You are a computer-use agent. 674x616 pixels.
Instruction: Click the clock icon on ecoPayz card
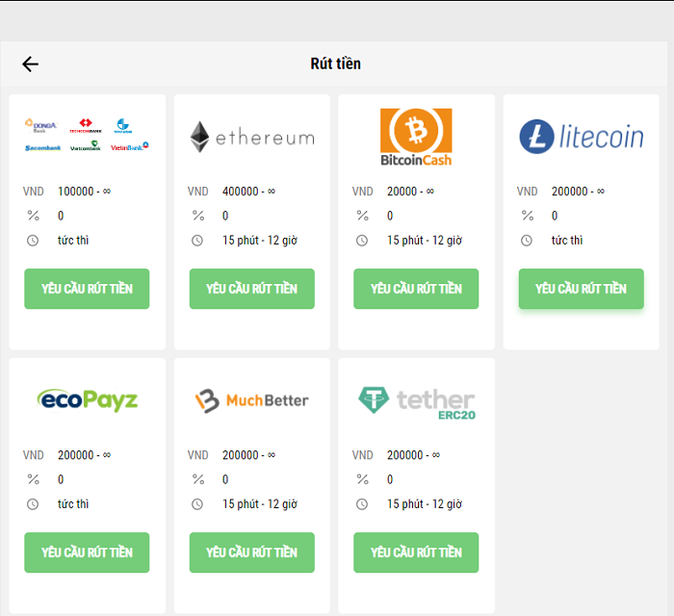pos(33,504)
